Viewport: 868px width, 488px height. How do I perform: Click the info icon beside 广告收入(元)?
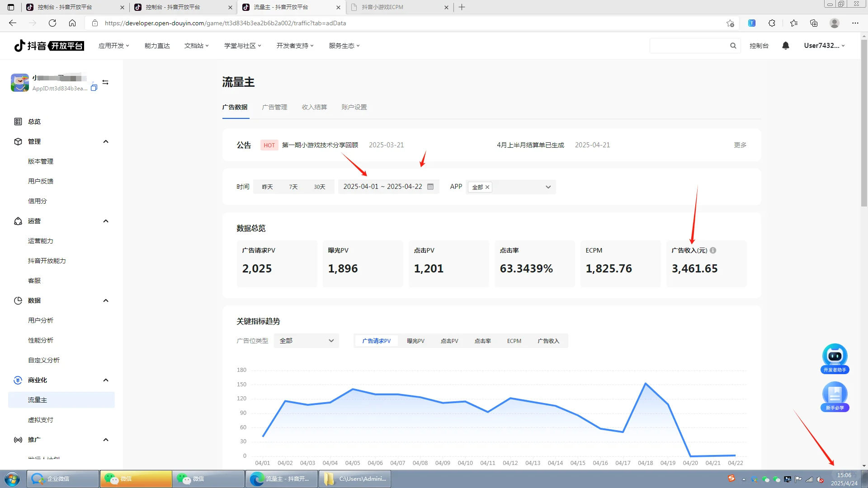click(713, 250)
